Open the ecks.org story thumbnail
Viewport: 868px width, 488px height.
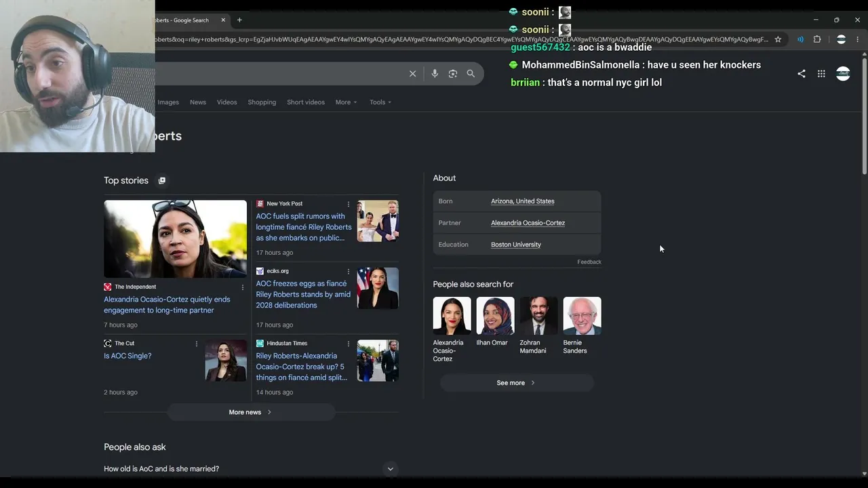pos(378,288)
